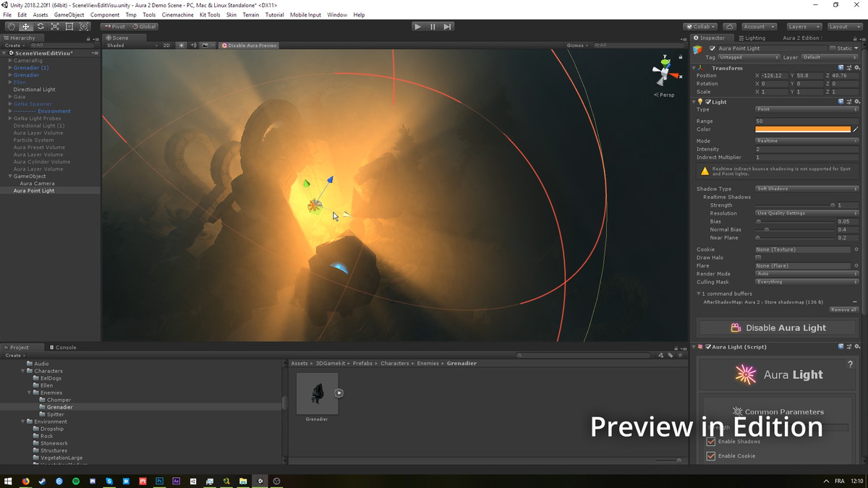Open the Window menu

pos(337,14)
